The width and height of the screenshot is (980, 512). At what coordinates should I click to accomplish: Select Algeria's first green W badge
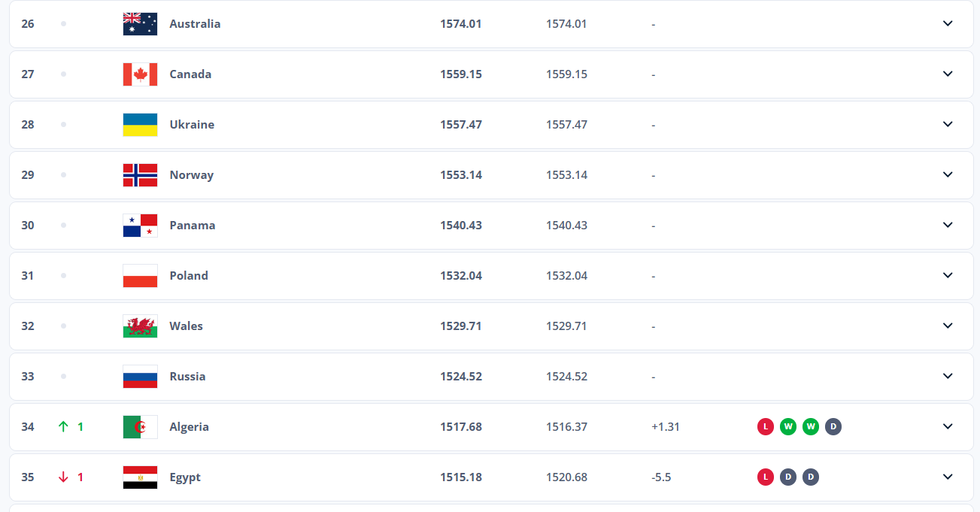[788, 427]
